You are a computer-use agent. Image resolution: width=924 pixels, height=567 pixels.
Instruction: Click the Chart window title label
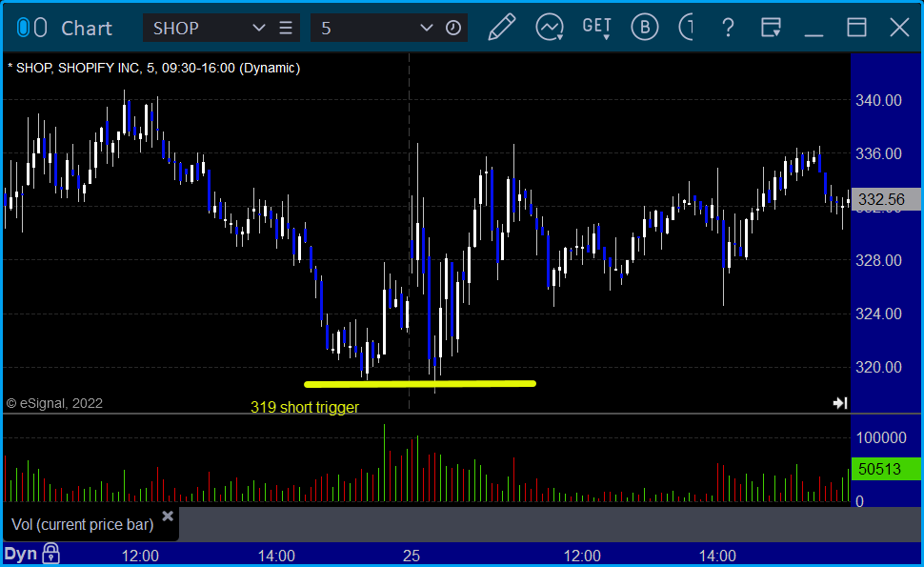87,28
